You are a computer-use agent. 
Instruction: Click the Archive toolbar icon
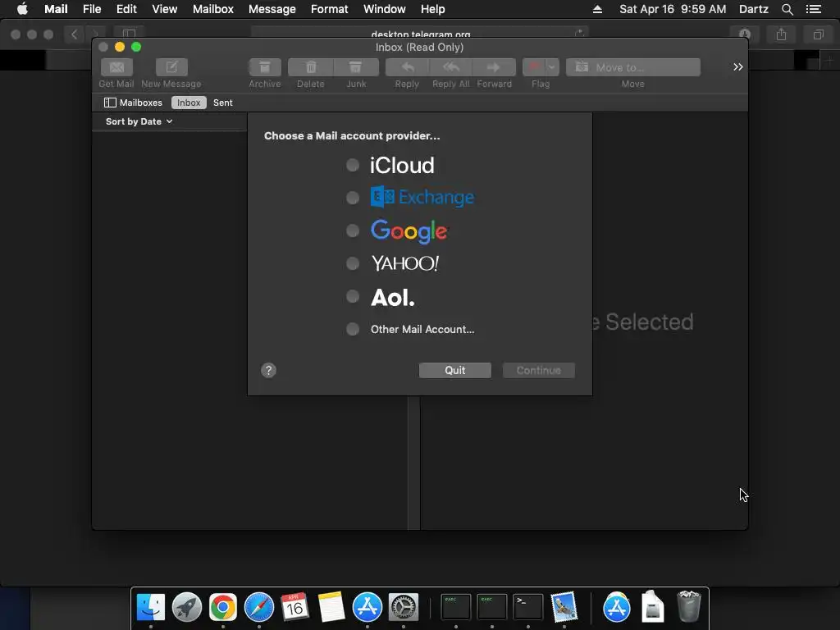[x=265, y=67]
